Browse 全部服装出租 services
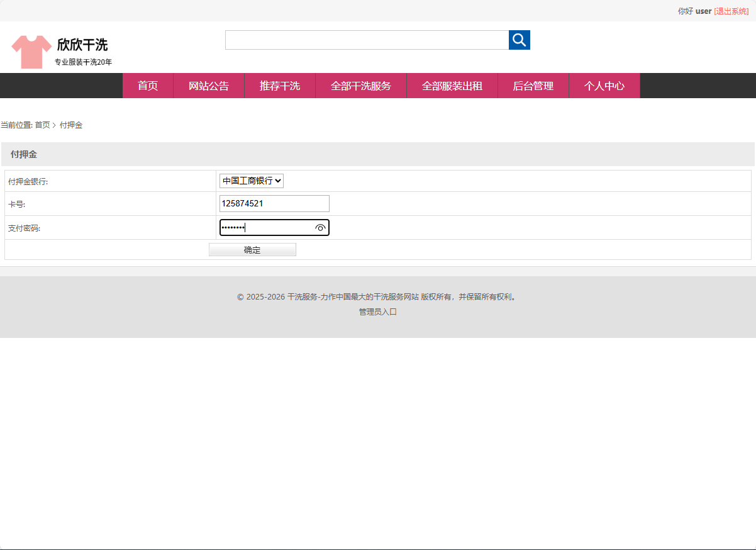 tap(452, 86)
